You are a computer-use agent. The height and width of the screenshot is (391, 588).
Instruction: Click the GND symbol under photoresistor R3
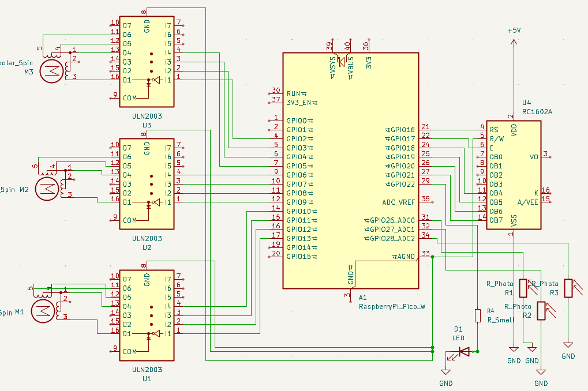tap(568, 344)
